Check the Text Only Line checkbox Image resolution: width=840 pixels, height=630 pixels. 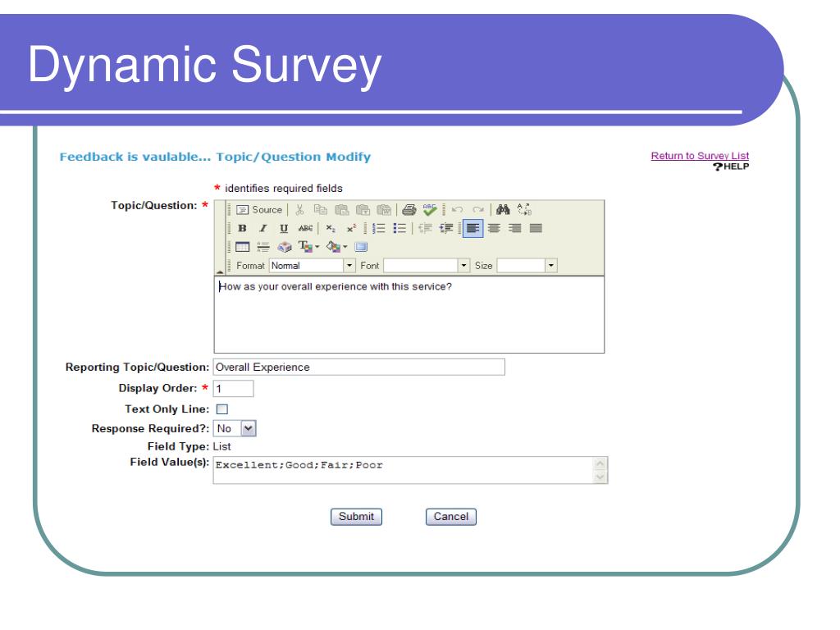click(x=222, y=409)
